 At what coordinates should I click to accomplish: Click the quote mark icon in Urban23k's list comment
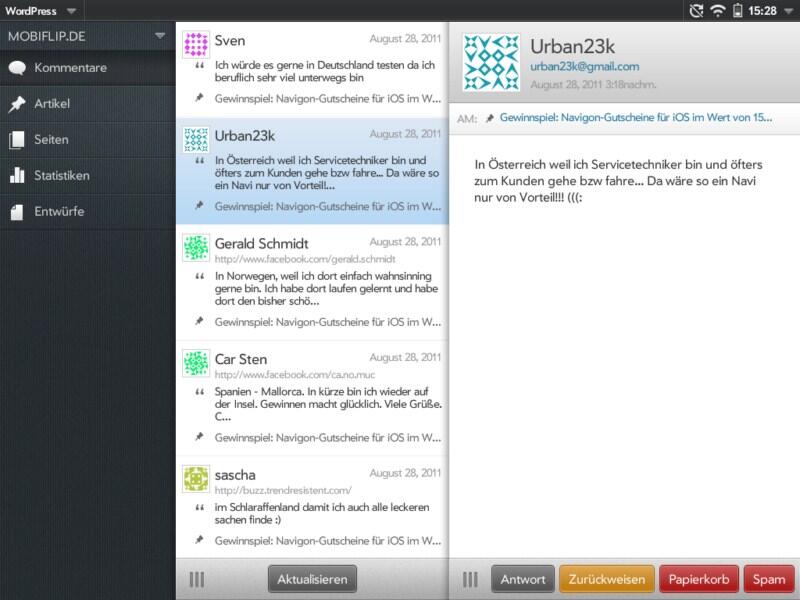(199, 161)
